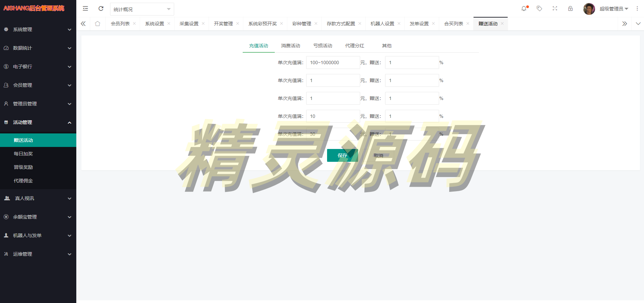
Task: Click the 取消 button
Action: [378, 155]
